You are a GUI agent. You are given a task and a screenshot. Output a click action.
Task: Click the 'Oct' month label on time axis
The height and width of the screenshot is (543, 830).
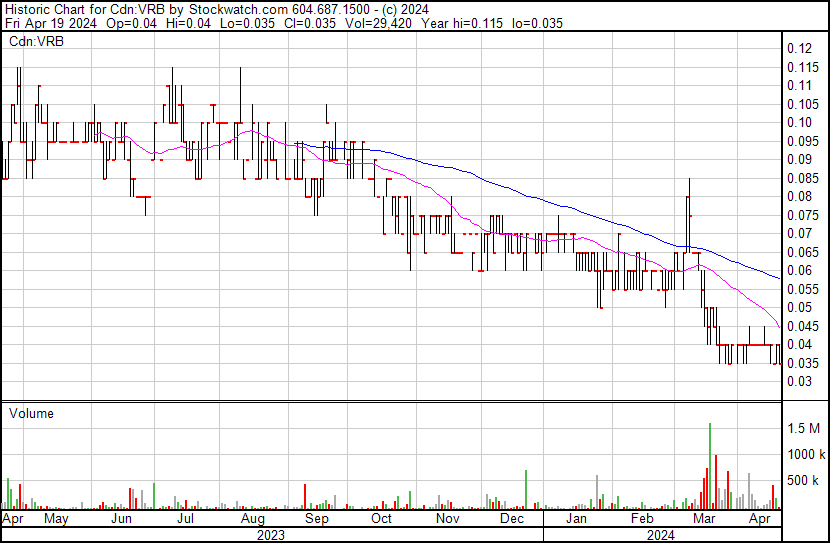[381, 518]
